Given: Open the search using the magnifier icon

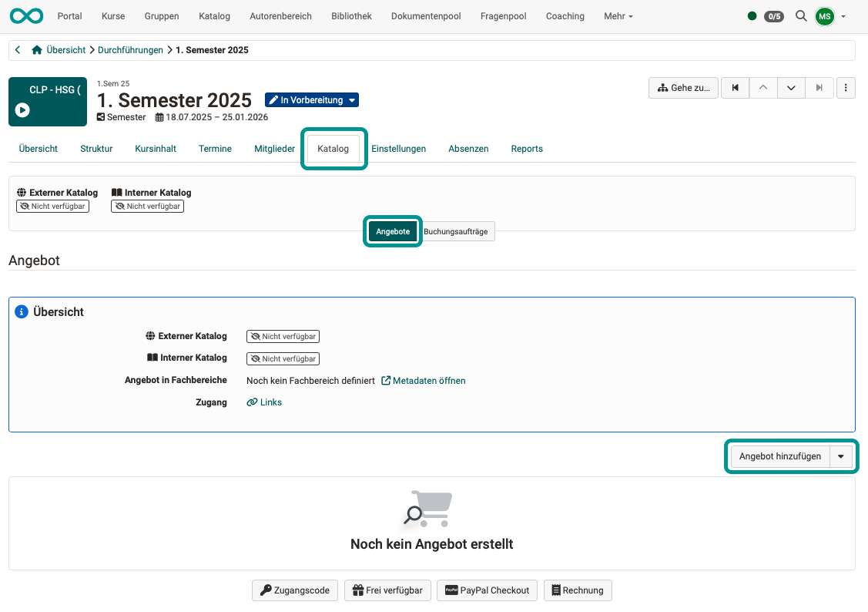Looking at the screenshot, I should coord(801,15).
